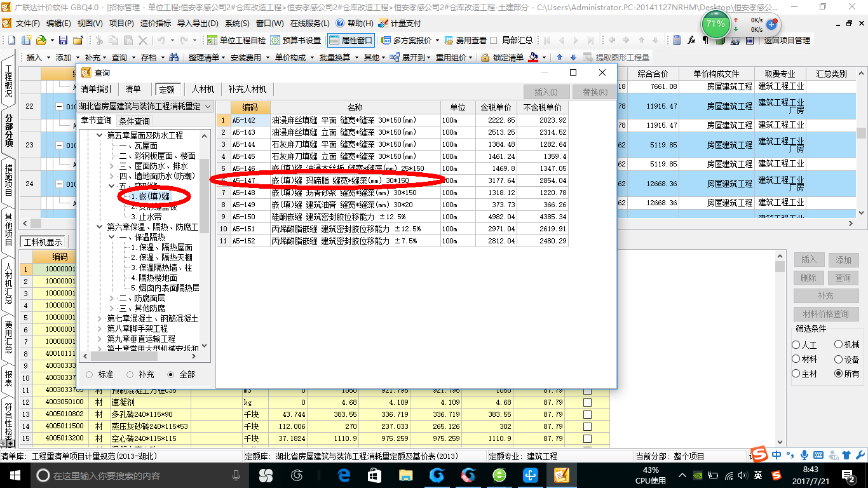The image size is (868, 488).
Task: Select result row A5-150 硅酮嵌缝
Action: point(393,217)
